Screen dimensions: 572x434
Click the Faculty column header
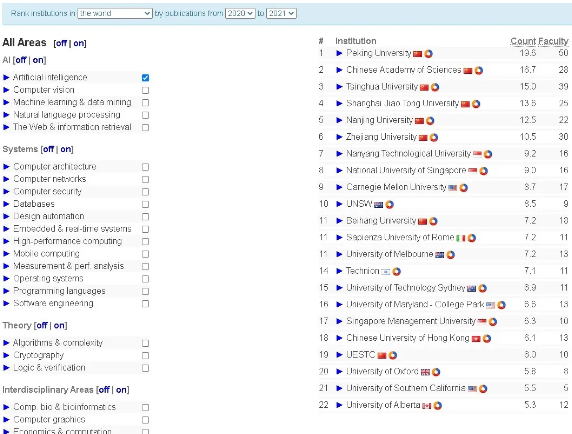(553, 41)
